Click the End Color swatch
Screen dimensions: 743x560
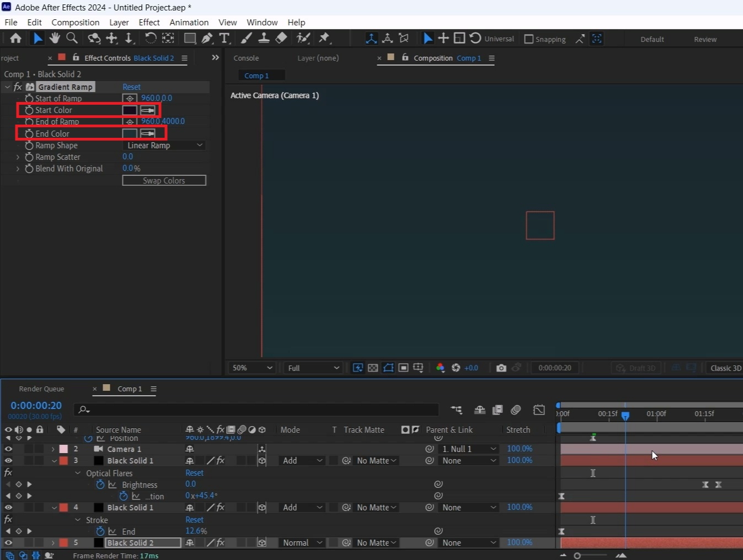[x=130, y=133]
